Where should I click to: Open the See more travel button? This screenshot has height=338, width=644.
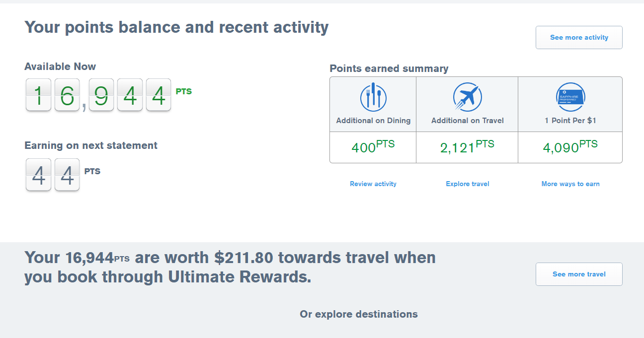coord(579,274)
